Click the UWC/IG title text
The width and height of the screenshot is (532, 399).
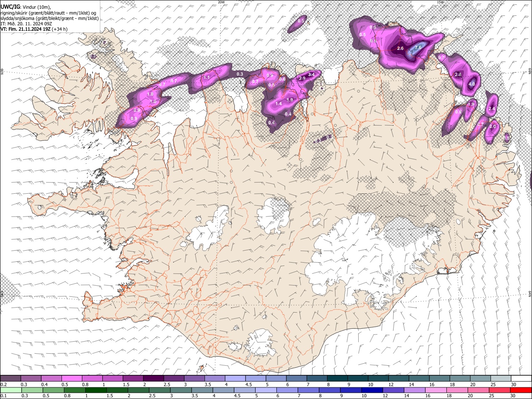(10, 7)
